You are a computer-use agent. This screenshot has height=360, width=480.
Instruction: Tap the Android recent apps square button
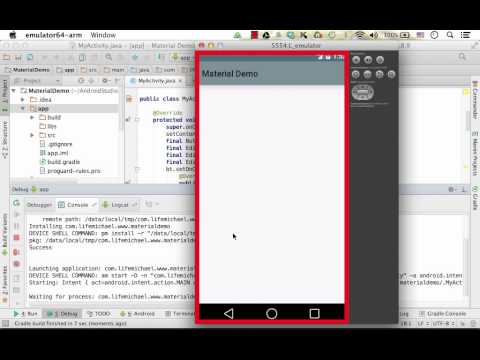click(x=314, y=313)
